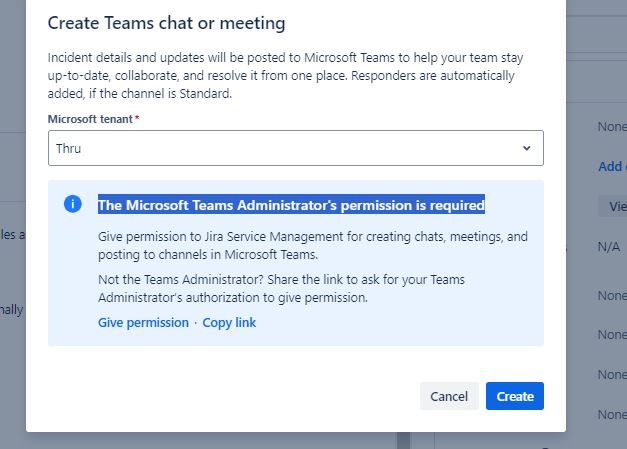Click the Create button

pyautogui.click(x=515, y=396)
